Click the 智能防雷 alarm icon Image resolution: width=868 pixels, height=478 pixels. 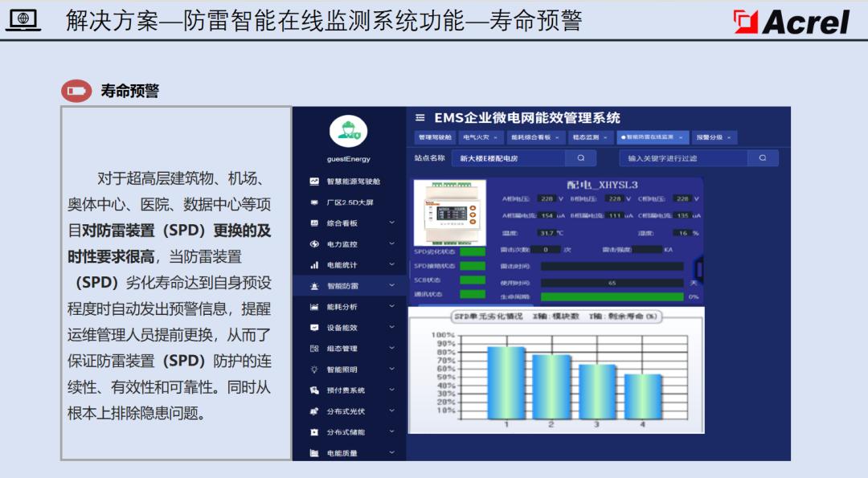314,286
